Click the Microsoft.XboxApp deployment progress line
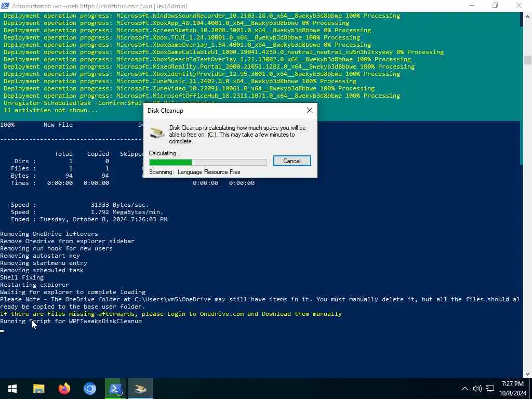Screen dimensions: 532x399 177,23
